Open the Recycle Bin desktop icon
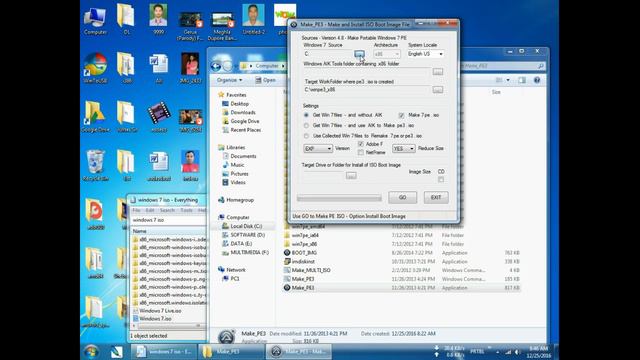Image resolution: width=640 pixels, height=360 pixels. 96,165
